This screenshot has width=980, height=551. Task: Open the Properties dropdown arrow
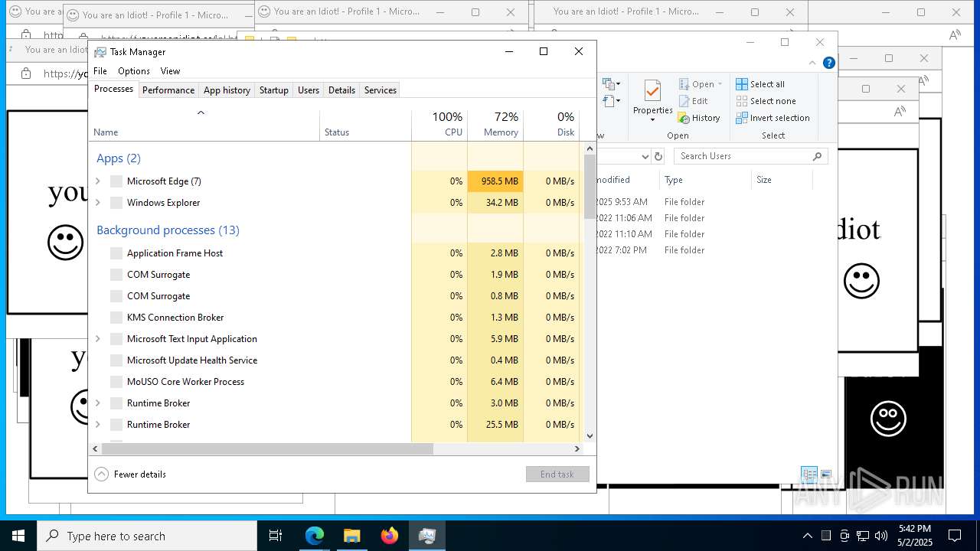652,120
